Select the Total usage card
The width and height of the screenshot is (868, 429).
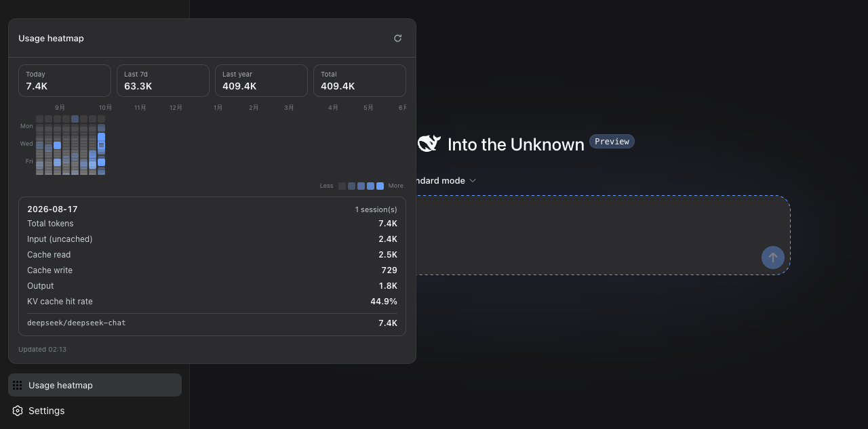click(x=359, y=81)
